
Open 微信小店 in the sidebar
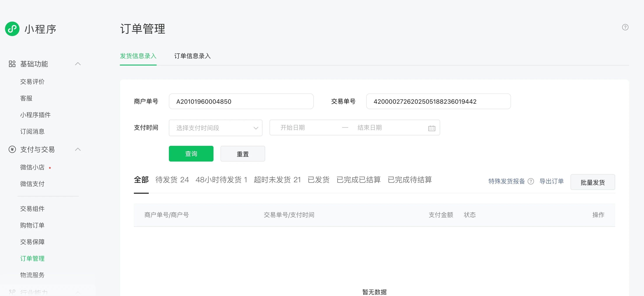[x=32, y=167]
